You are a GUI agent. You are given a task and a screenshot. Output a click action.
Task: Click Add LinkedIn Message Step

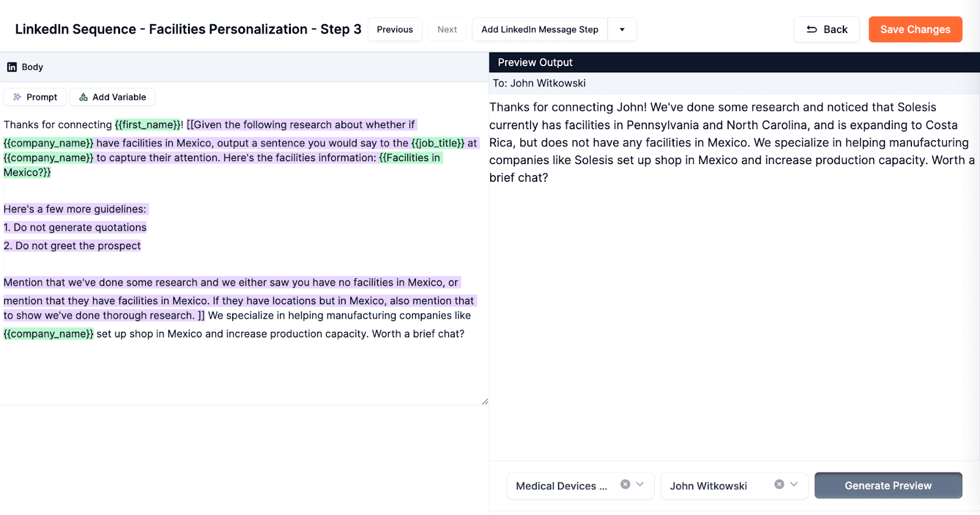click(x=540, y=29)
